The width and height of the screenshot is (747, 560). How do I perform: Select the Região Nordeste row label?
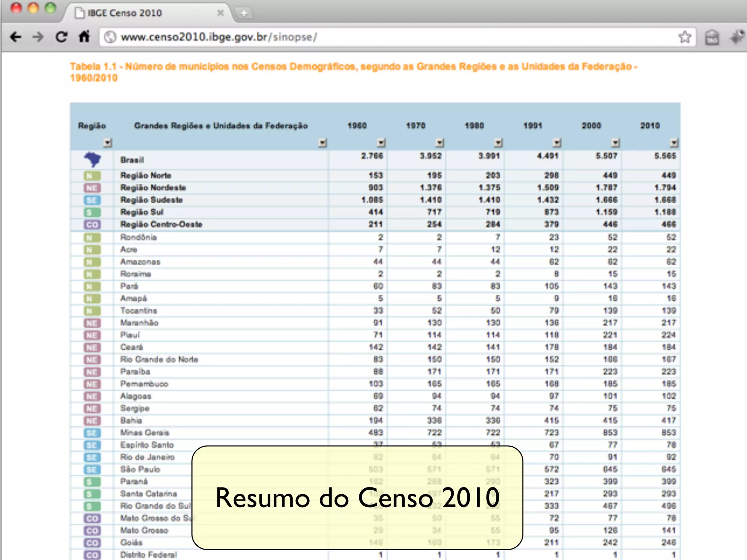(153, 188)
